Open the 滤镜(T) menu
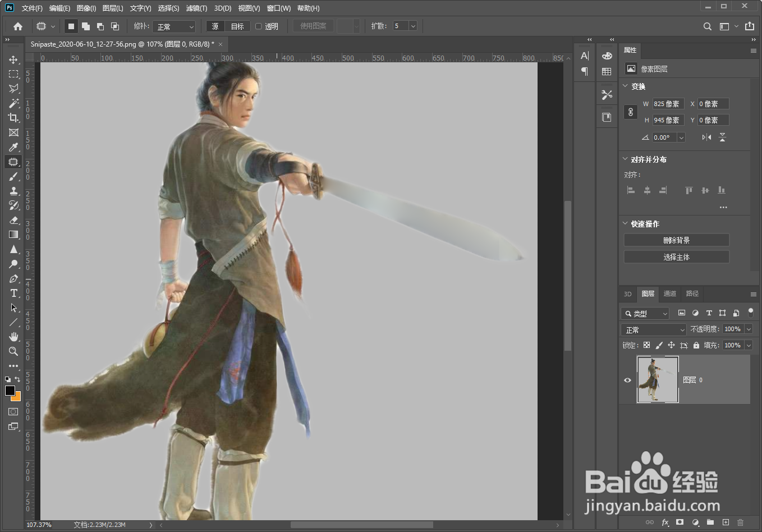Image resolution: width=762 pixels, height=532 pixels. (196, 8)
